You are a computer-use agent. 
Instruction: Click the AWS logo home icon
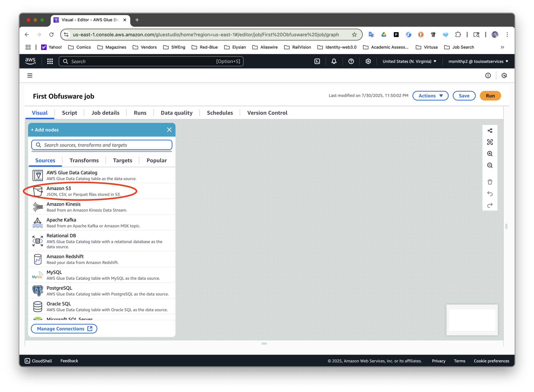30,61
